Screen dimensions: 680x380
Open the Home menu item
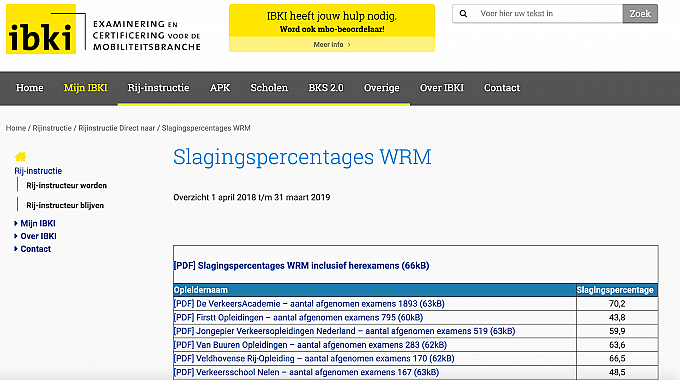click(29, 88)
